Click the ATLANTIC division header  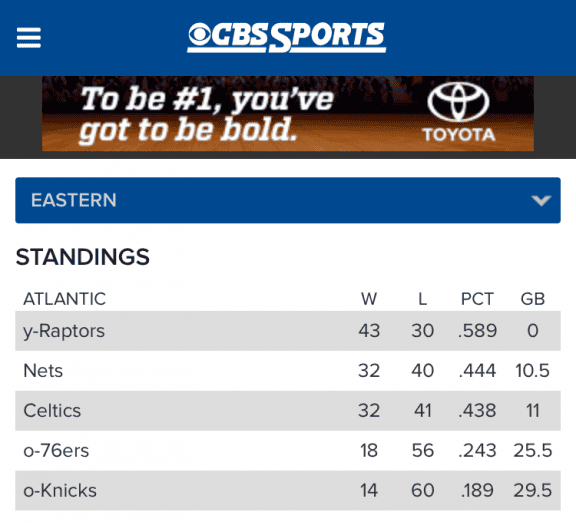pos(65,299)
